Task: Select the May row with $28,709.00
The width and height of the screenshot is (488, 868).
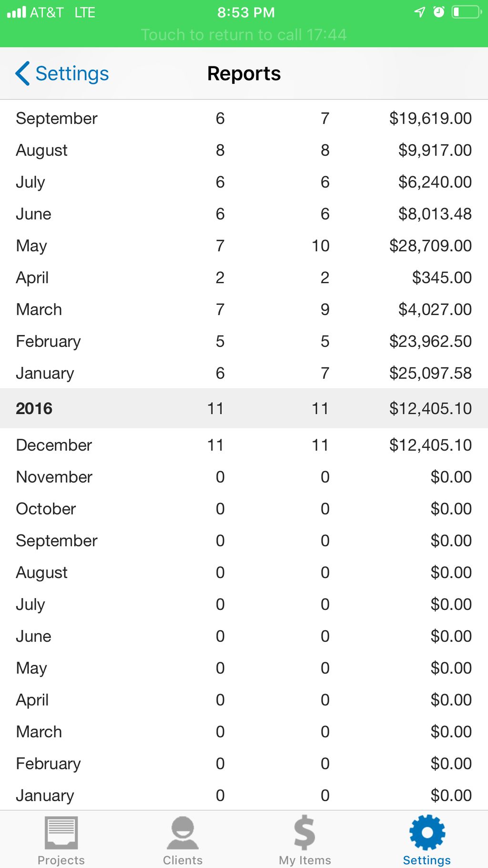Action: point(244,246)
